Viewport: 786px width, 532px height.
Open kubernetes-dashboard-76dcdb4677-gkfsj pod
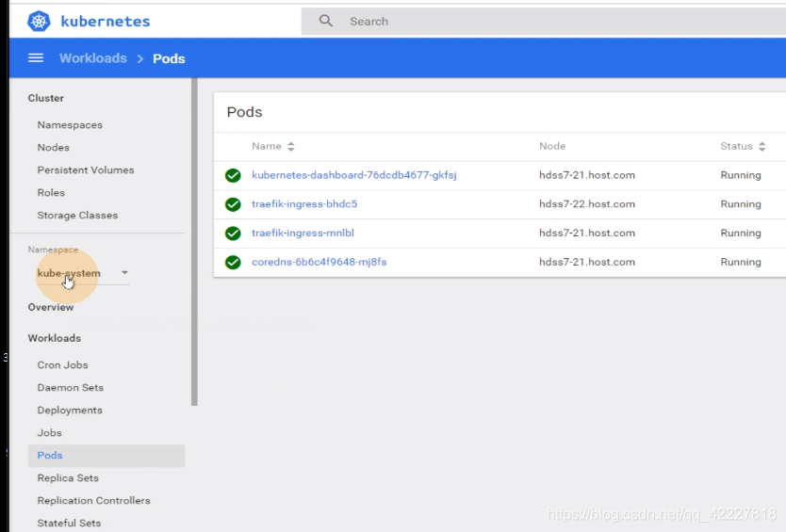pos(354,175)
